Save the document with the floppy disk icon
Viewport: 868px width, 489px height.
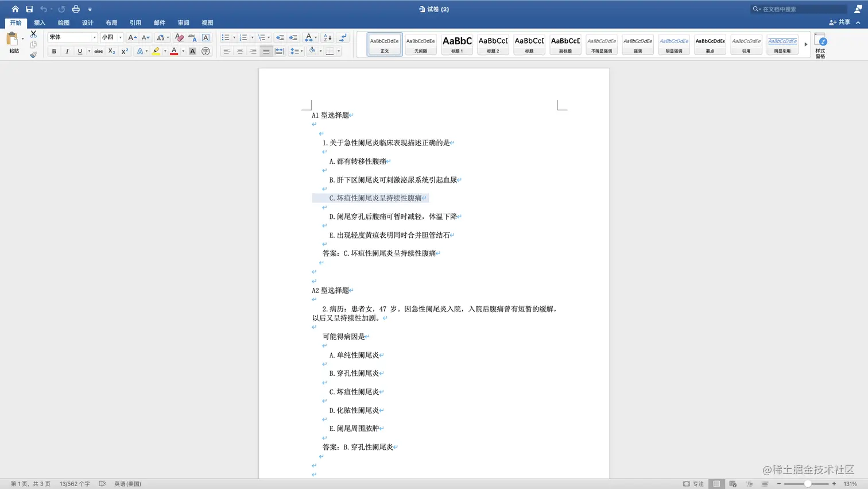pyautogui.click(x=29, y=9)
